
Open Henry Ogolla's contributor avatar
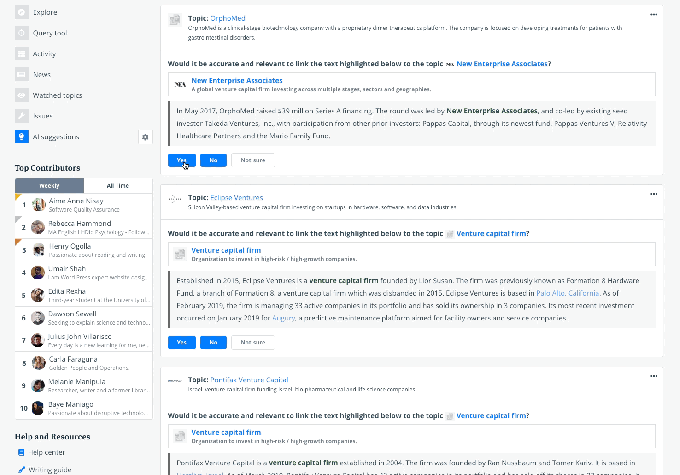coord(37,250)
